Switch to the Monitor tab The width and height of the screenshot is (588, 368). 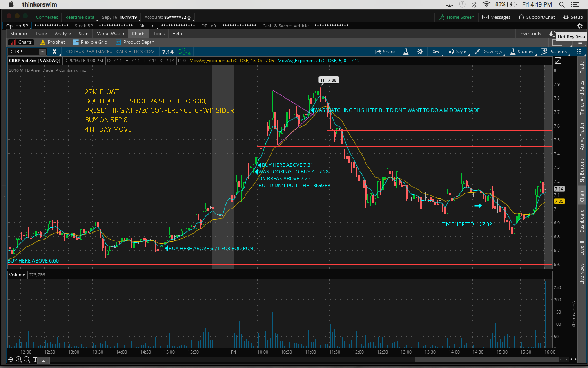point(19,34)
